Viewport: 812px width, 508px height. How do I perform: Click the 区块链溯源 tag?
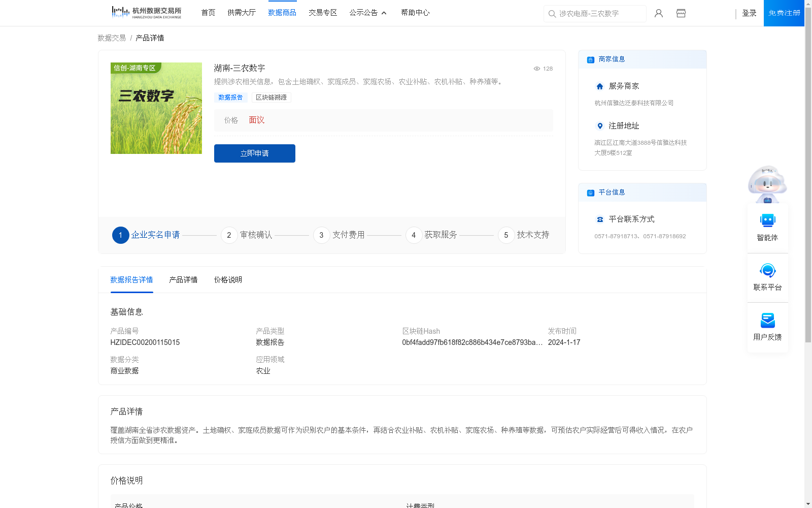pos(271,98)
